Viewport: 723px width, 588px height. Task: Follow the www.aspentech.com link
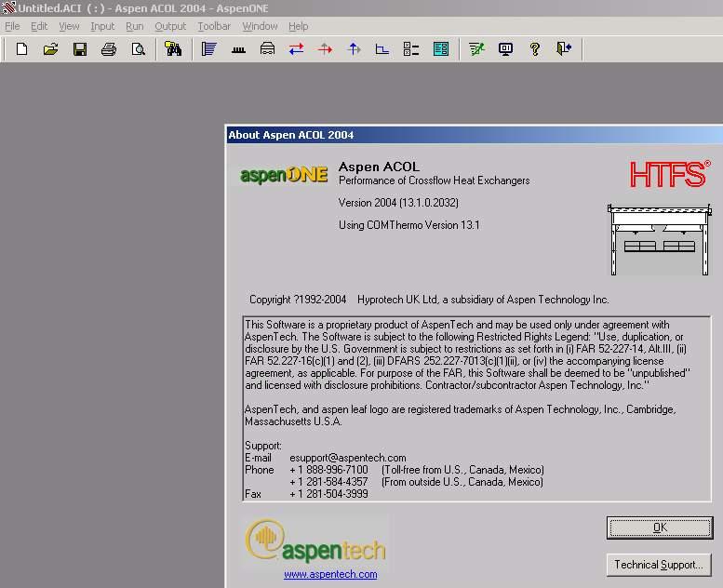(330, 574)
